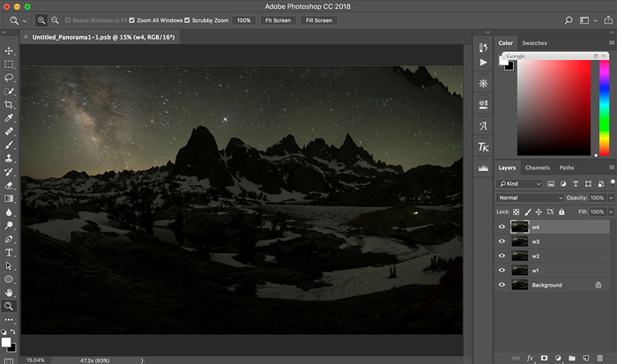The height and width of the screenshot is (364, 617).
Task: Select the Move tool
Action: tap(9, 51)
